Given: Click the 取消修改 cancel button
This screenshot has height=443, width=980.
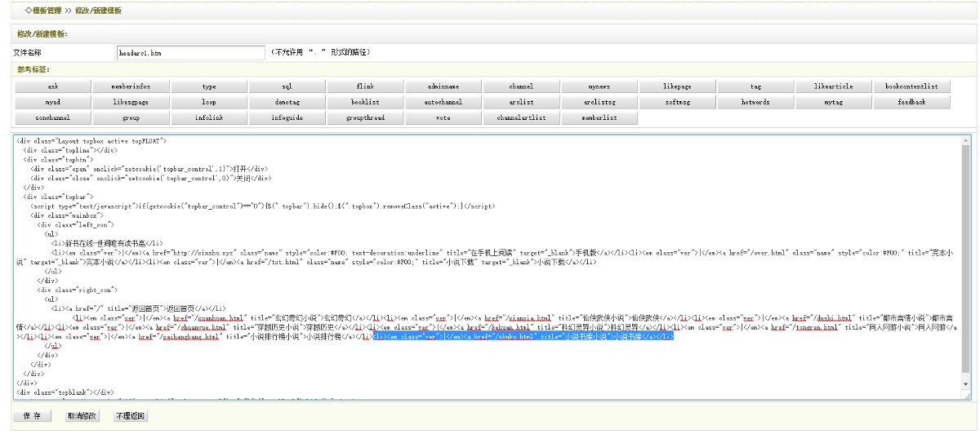Looking at the screenshot, I should [x=82, y=416].
